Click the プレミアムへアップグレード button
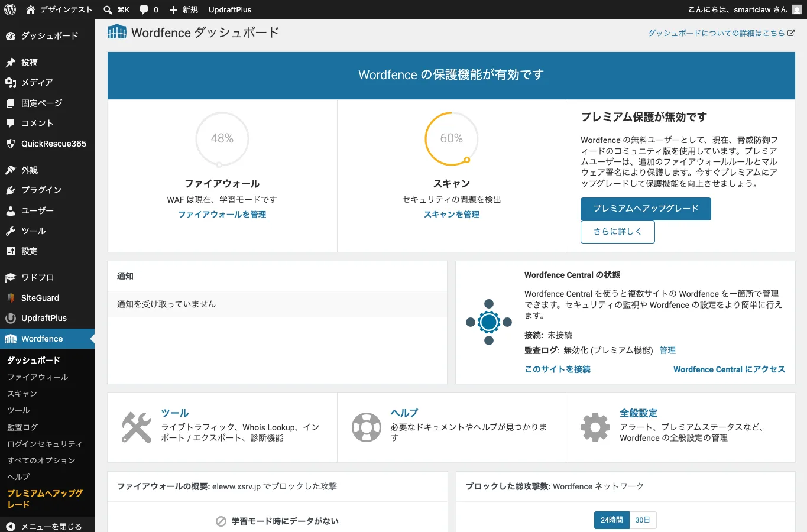The width and height of the screenshot is (807, 532). tap(646, 209)
